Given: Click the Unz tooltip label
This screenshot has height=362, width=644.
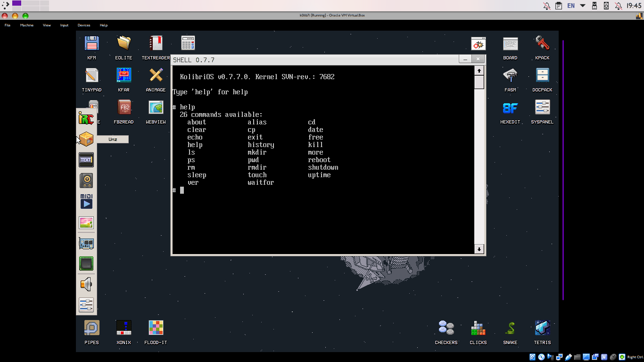Looking at the screenshot, I should coord(113,140).
